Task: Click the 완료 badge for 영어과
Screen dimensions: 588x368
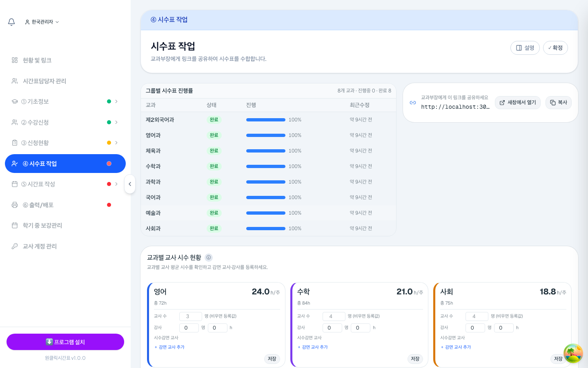Action: [x=214, y=135]
